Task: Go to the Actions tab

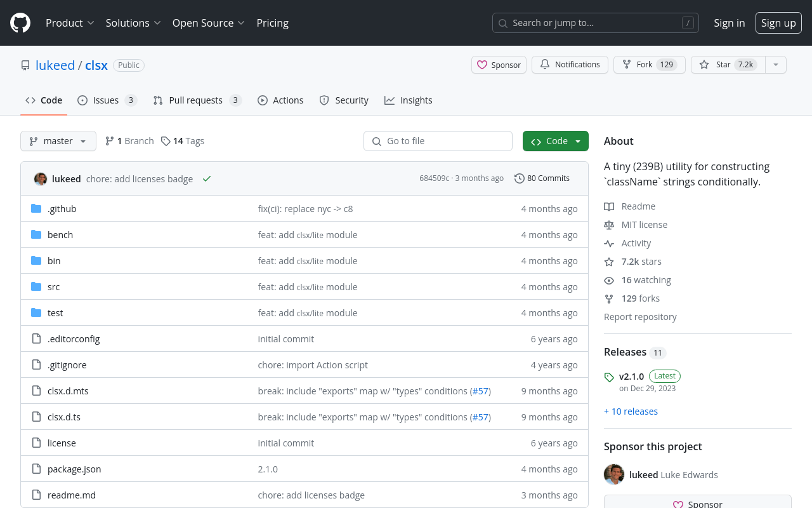Action: point(280,100)
